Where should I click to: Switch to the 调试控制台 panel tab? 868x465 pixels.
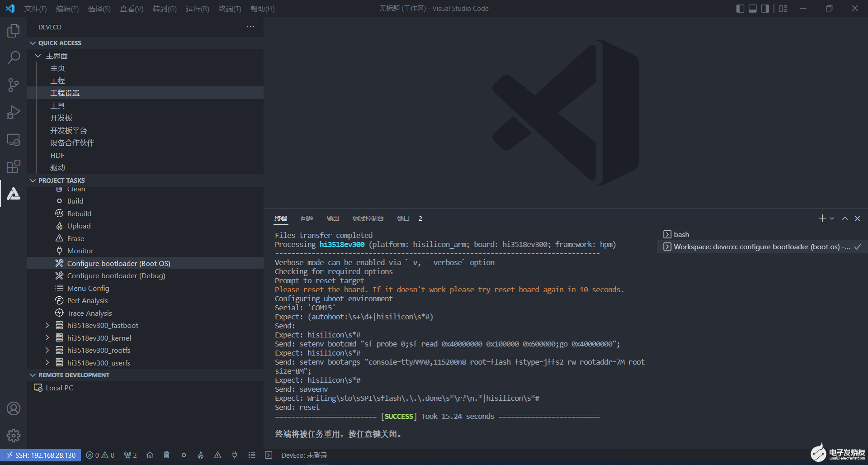(x=368, y=218)
